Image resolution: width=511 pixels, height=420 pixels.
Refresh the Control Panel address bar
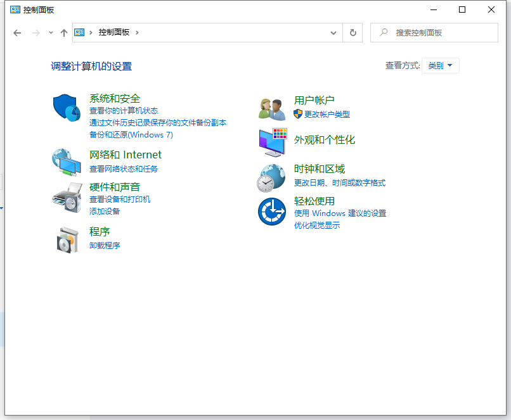tap(353, 32)
